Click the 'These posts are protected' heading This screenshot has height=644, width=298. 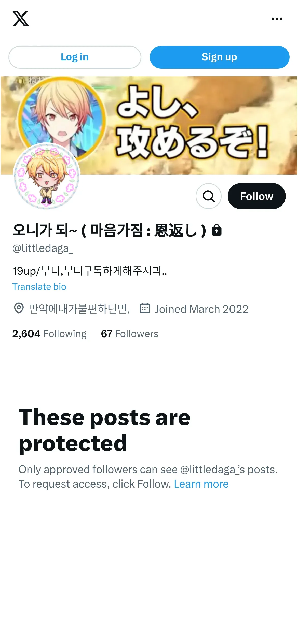105,430
